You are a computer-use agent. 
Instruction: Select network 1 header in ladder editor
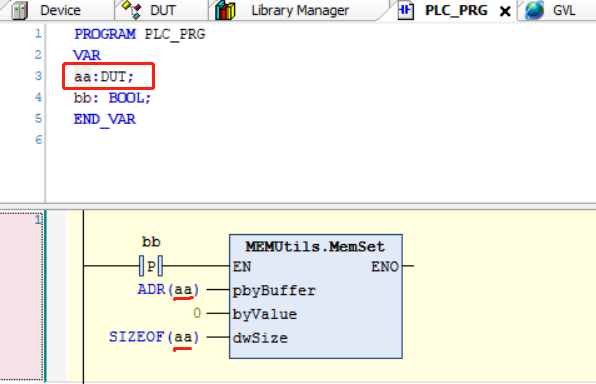22,296
